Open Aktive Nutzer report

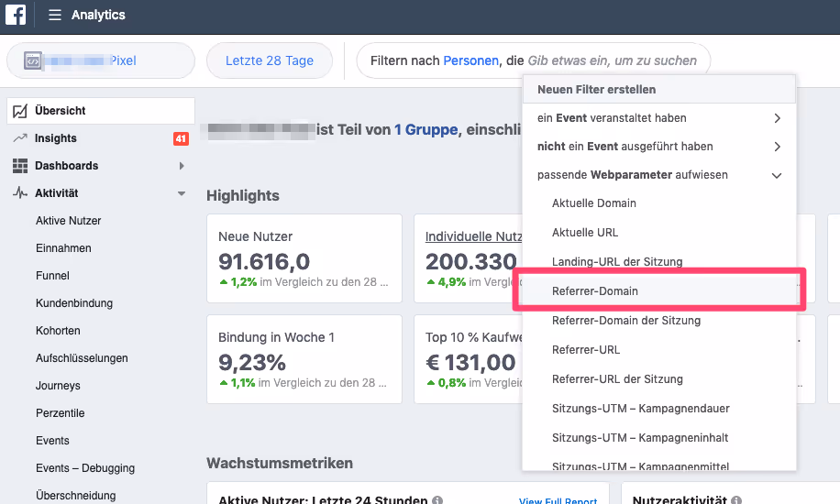[68, 221]
